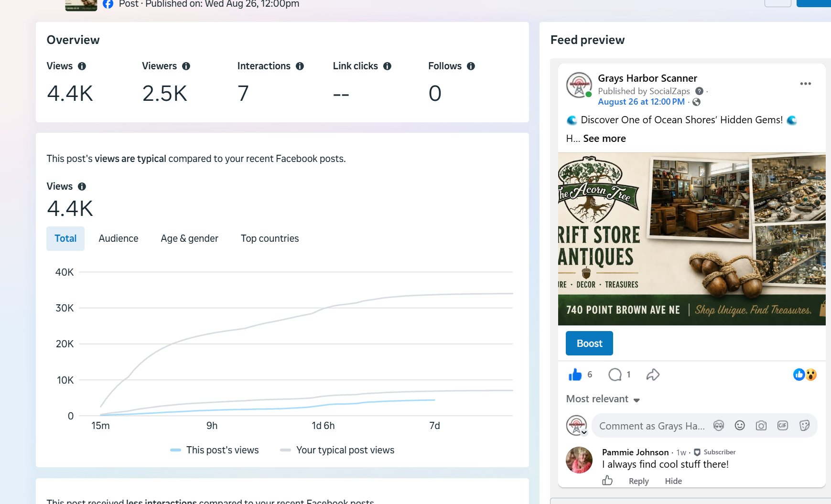This screenshot has width=831, height=504.
Task: Switch to the Age & gender tab
Action: coord(190,238)
